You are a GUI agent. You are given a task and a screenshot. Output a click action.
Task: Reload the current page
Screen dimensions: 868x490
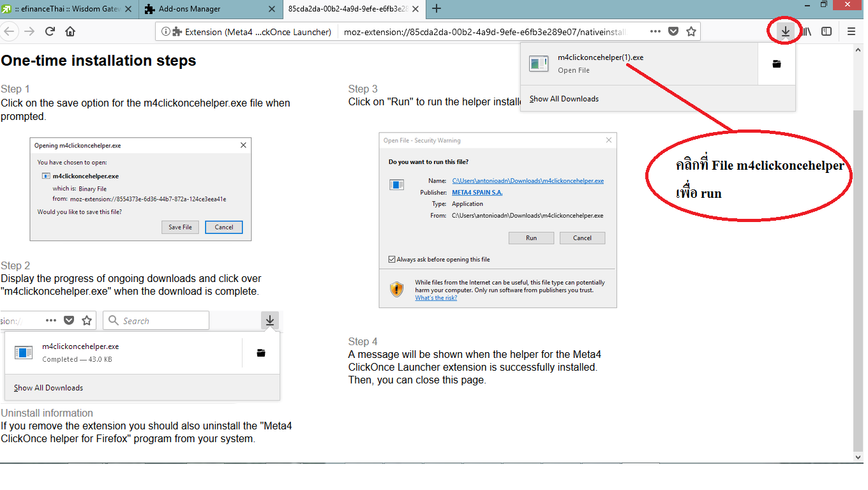coord(50,31)
